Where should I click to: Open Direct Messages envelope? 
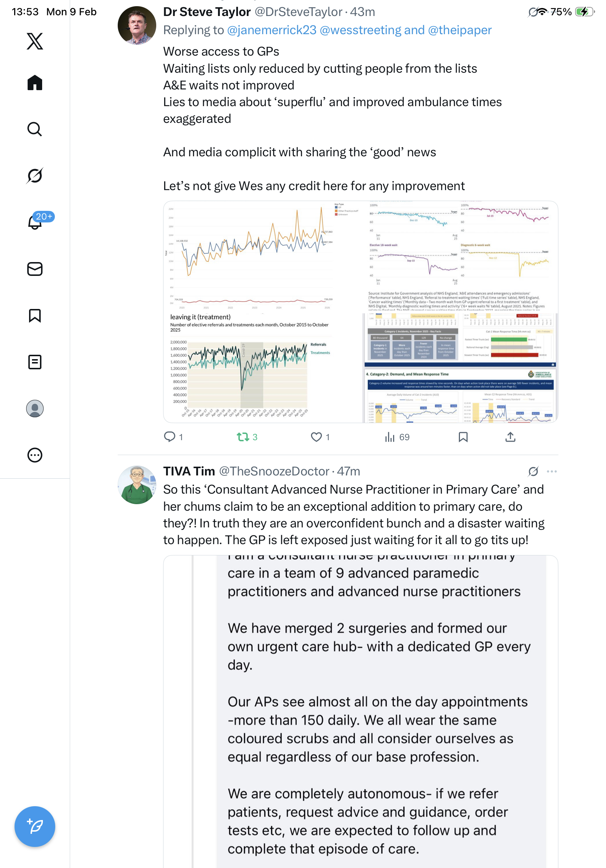[x=35, y=269]
